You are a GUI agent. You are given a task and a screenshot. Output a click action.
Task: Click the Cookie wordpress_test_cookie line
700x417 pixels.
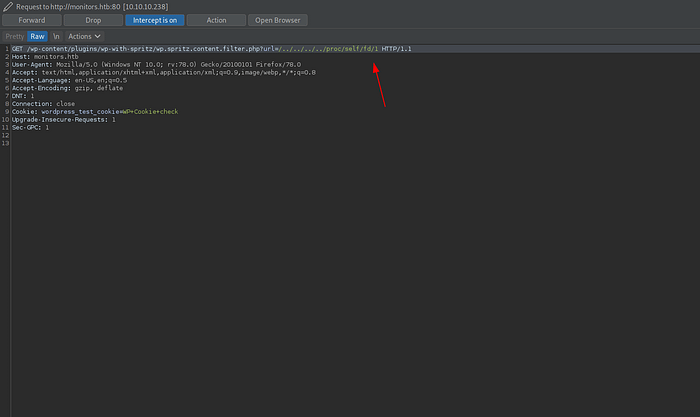pyautogui.click(x=95, y=112)
